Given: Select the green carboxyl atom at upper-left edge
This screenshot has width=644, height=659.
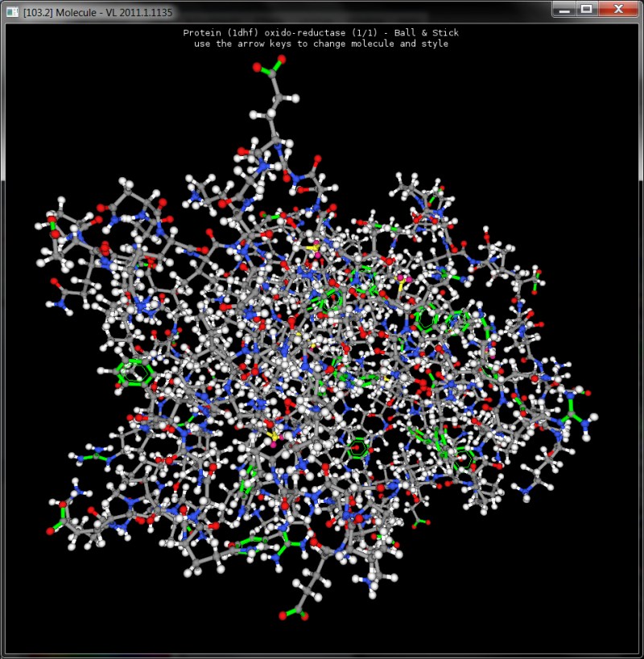Looking at the screenshot, I should [54, 224].
